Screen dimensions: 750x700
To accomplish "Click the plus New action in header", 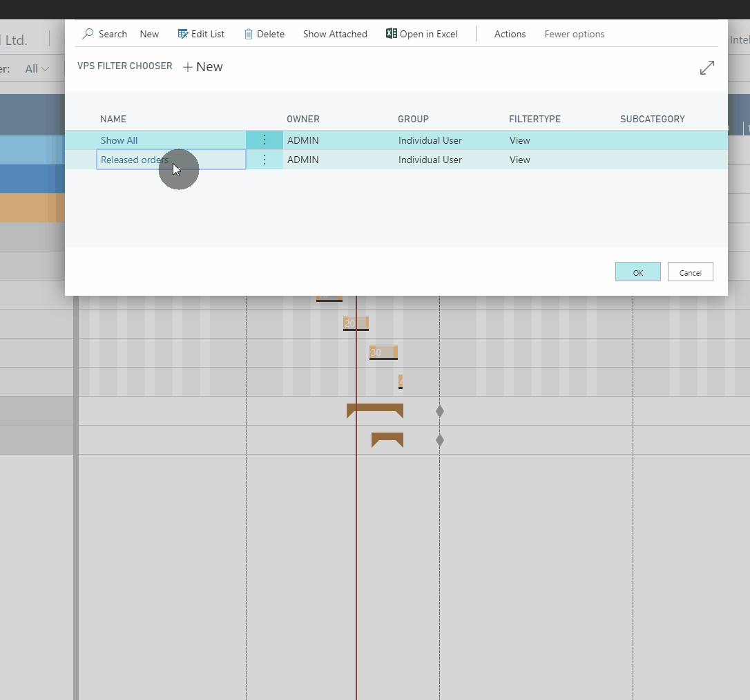I will click(x=202, y=67).
